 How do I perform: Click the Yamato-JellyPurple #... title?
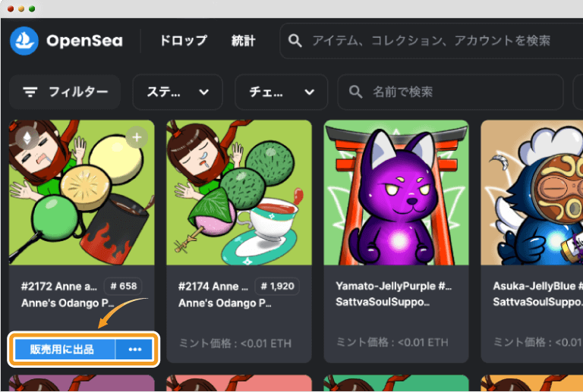(393, 286)
